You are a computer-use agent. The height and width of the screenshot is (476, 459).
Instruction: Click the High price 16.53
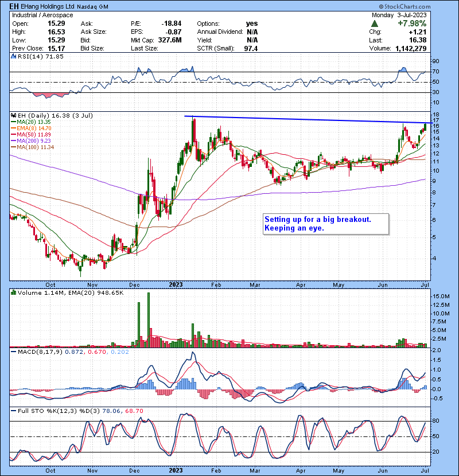(56, 32)
